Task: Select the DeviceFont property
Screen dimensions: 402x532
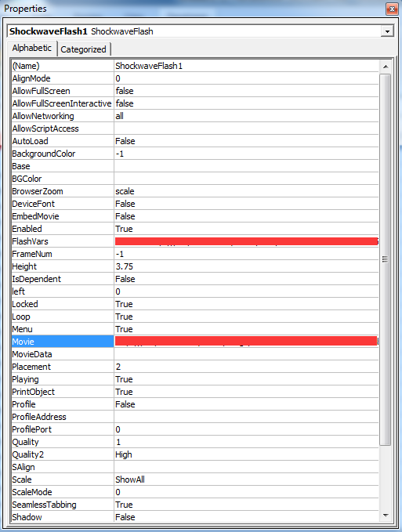Action: coord(63,204)
